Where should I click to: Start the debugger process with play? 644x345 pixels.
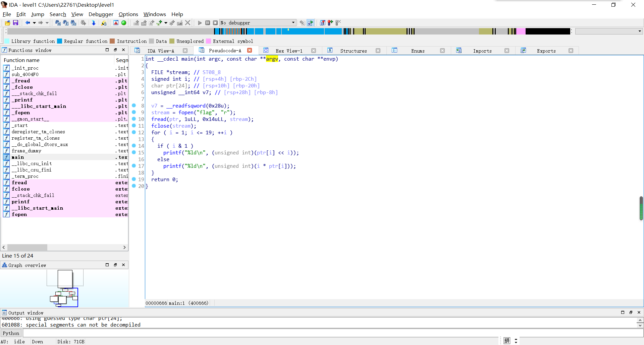(200, 23)
